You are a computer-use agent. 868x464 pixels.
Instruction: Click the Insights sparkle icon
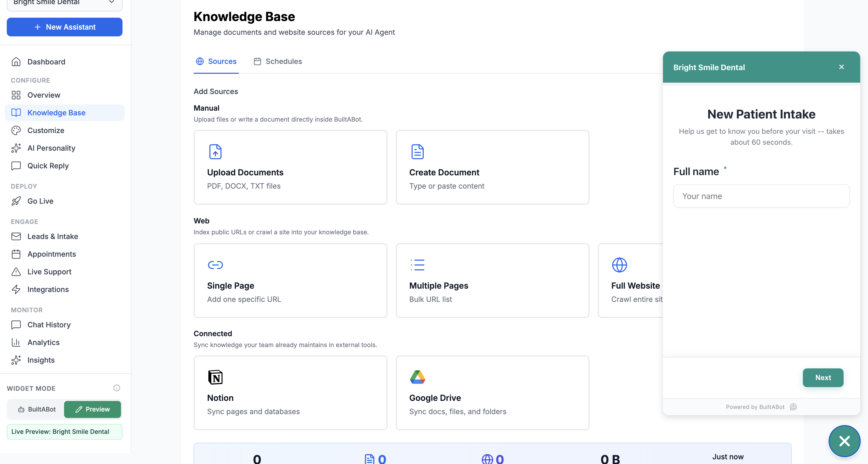(16, 360)
